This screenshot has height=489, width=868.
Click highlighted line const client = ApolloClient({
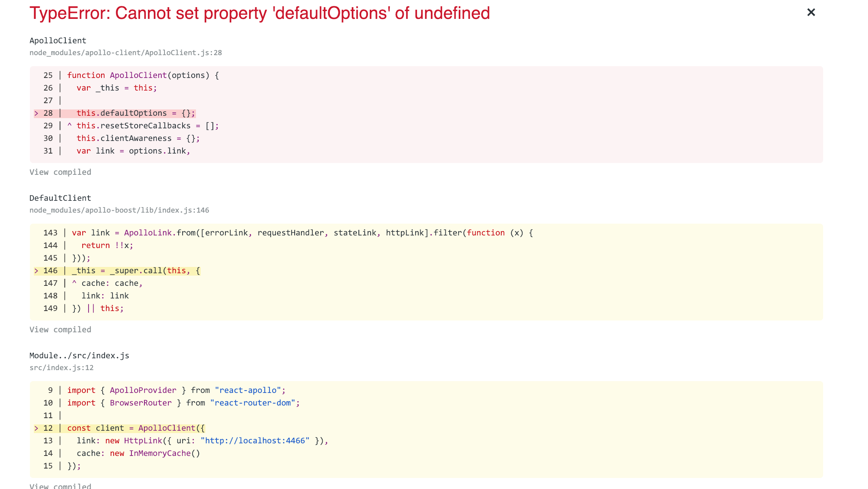point(136,428)
